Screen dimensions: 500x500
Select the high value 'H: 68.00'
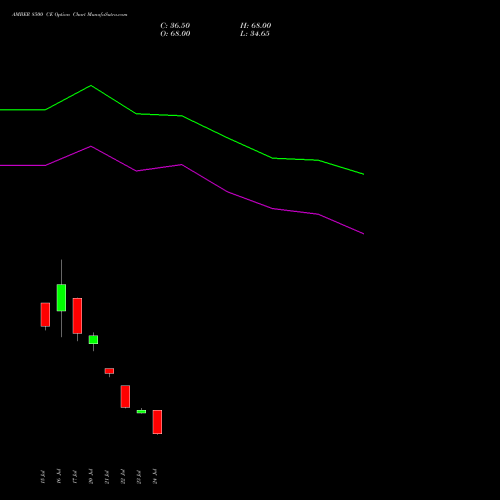pos(255,26)
